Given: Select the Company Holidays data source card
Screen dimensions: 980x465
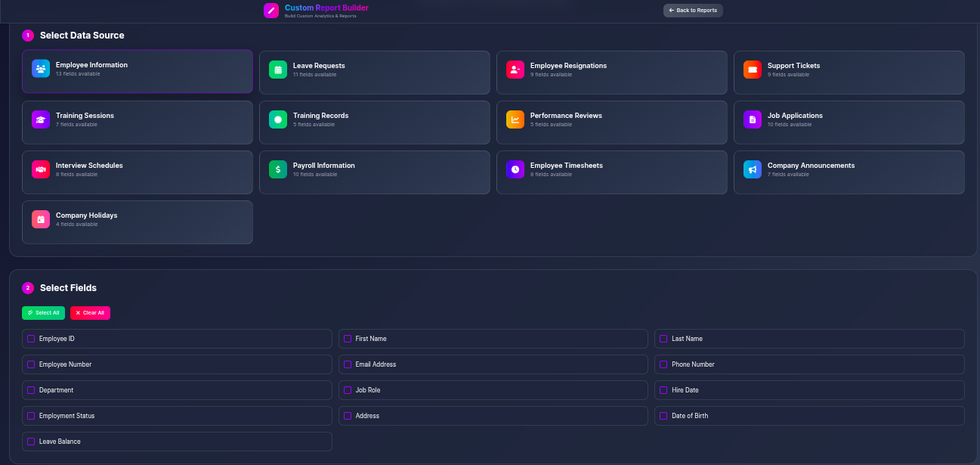Looking at the screenshot, I should pos(137,222).
